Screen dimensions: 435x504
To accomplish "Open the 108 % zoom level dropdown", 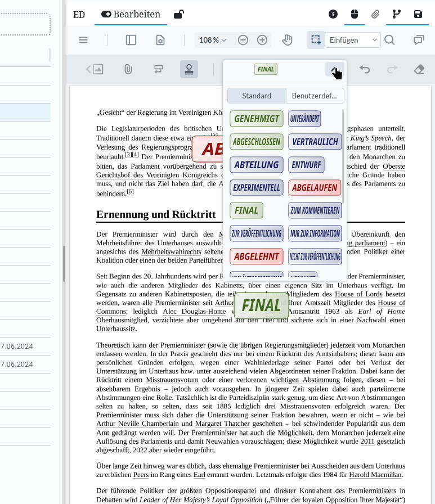I will click(213, 40).
